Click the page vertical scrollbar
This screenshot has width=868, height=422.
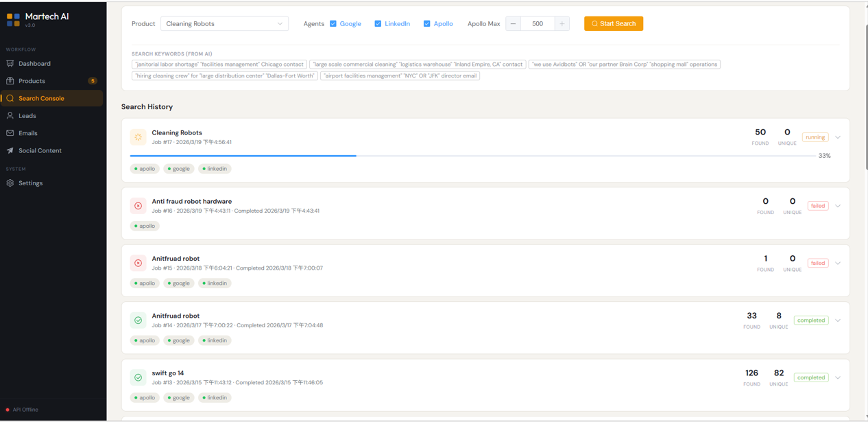pos(866,96)
